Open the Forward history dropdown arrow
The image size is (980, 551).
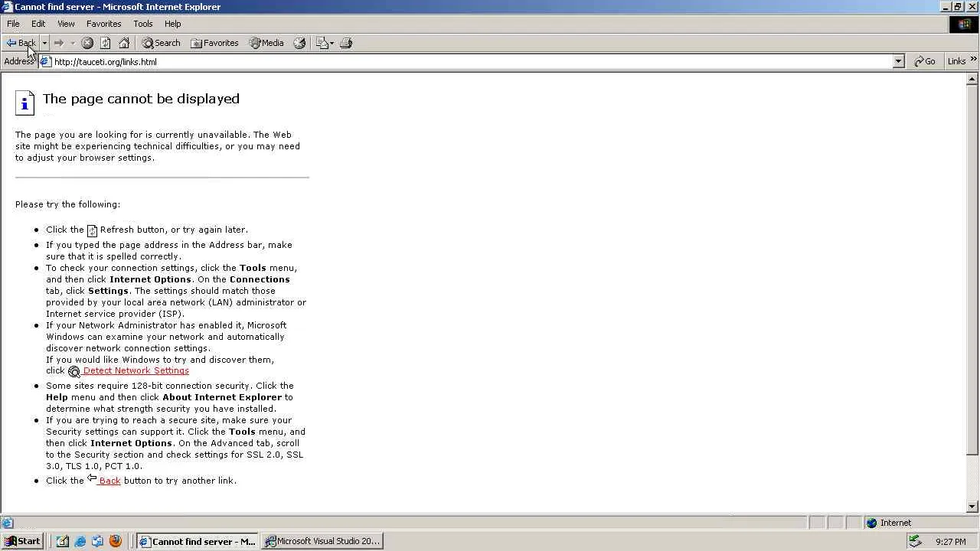pos(73,43)
